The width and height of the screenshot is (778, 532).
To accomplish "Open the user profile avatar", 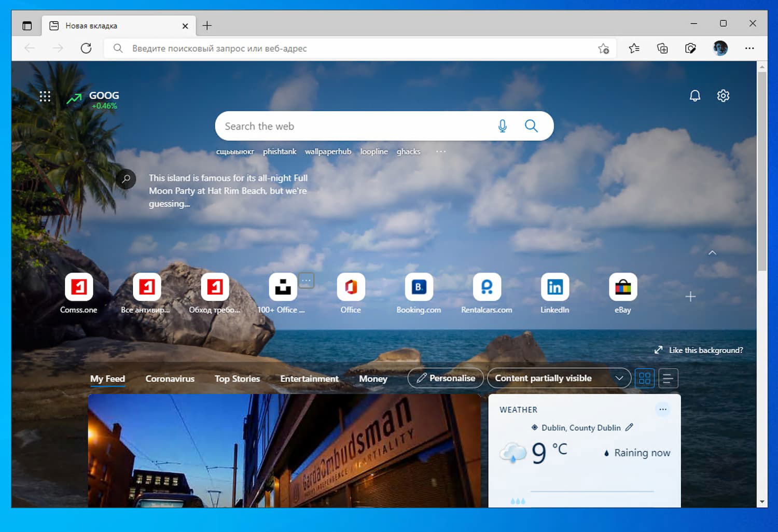I will pos(720,48).
